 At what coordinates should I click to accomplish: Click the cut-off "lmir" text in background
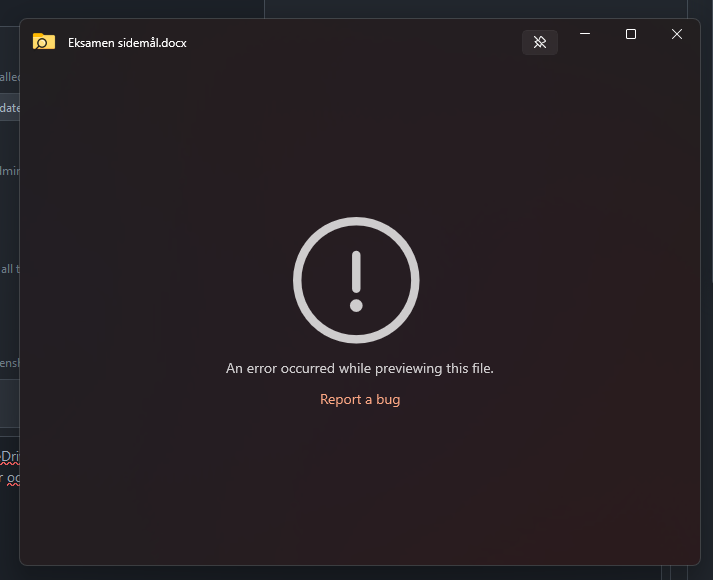point(10,171)
